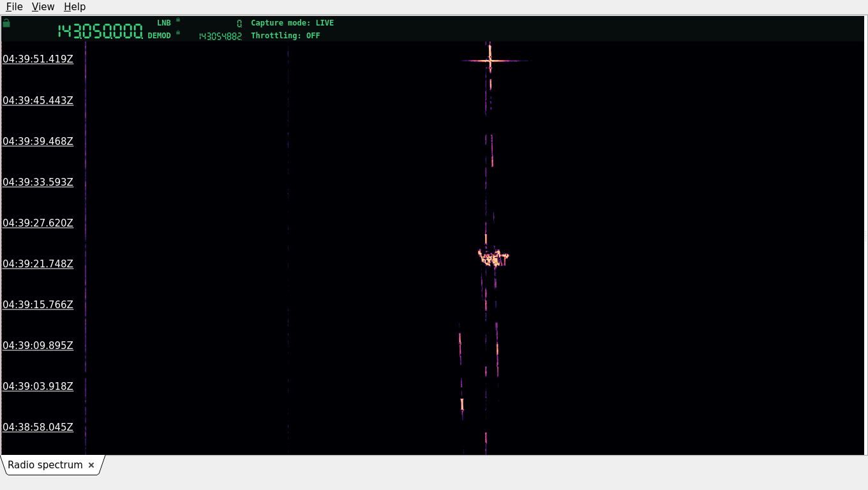The height and width of the screenshot is (490, 868).
Task: Click the 04:39:45.443Z timestamp
Action: [x=38, y=100]
